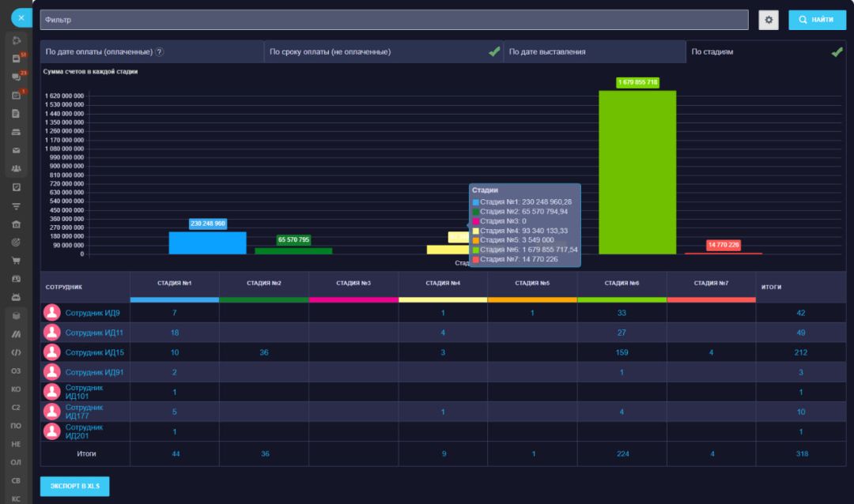854x504 pixels.
Task: Close the panel with the blue X button
Action: pos(21,17)
